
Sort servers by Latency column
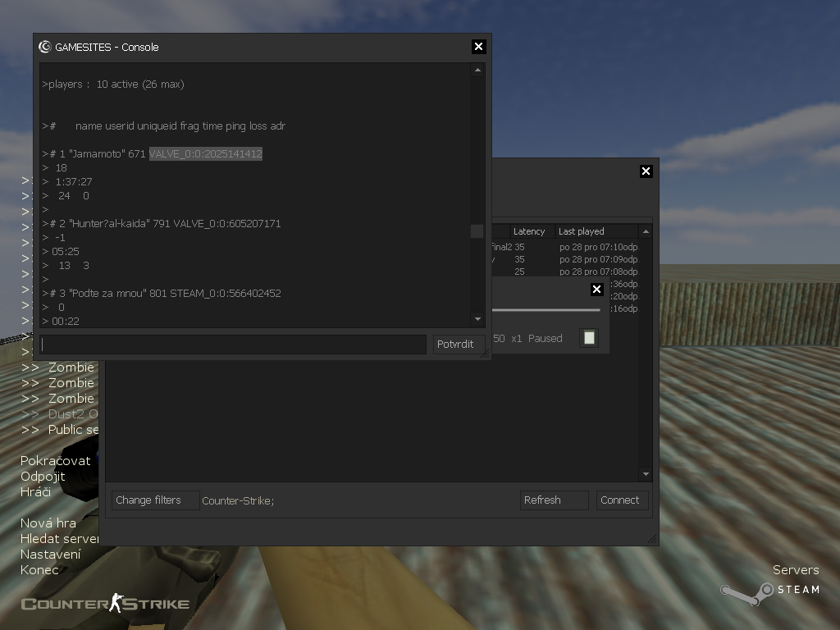(x=529, y=231)
